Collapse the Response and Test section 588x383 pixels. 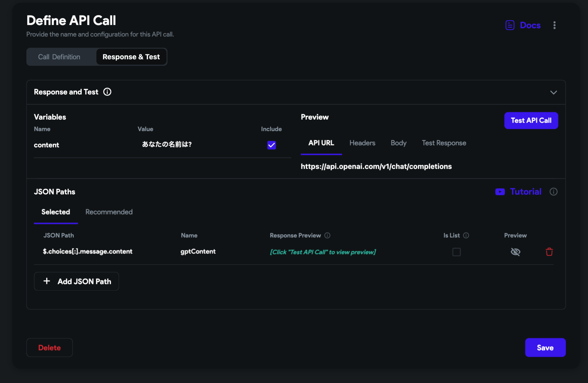coord(553,92)
